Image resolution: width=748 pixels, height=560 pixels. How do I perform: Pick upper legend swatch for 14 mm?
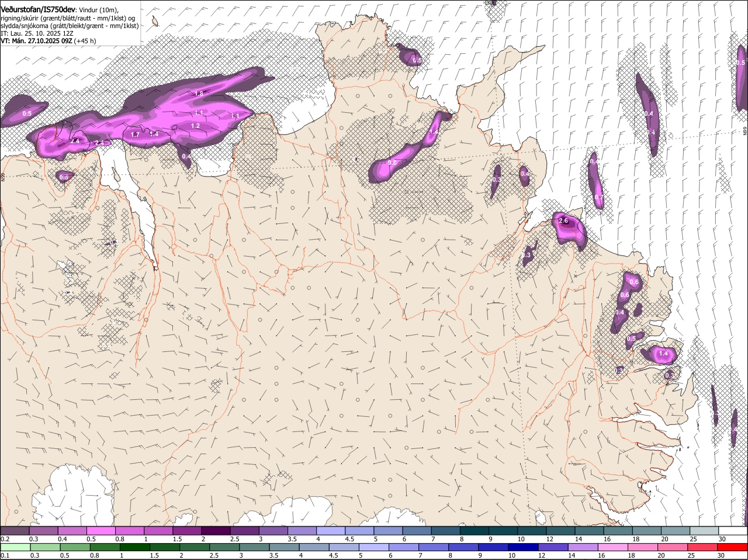click(590, 530)
